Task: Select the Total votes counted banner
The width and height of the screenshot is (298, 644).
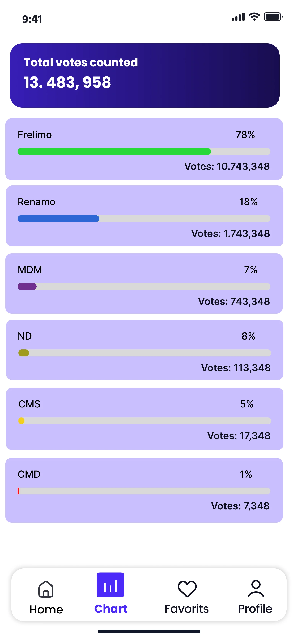Action: (x=145, y=76)
